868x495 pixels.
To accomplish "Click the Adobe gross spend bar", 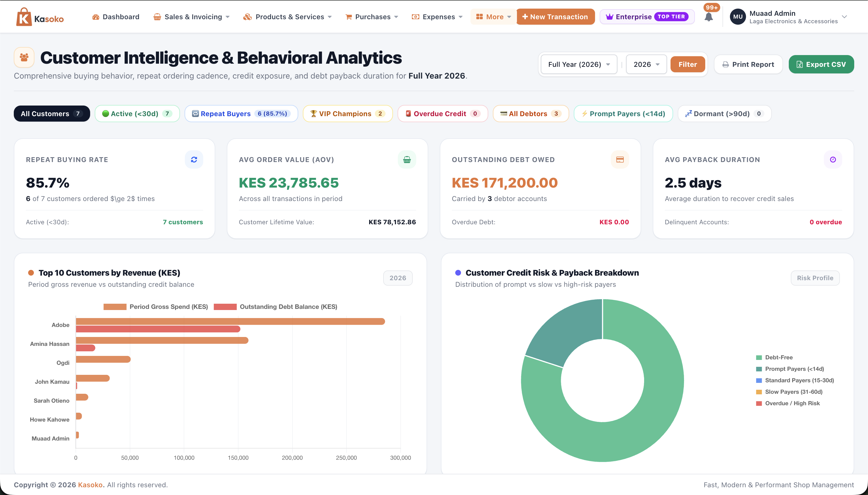I will [x=230, y=321].
